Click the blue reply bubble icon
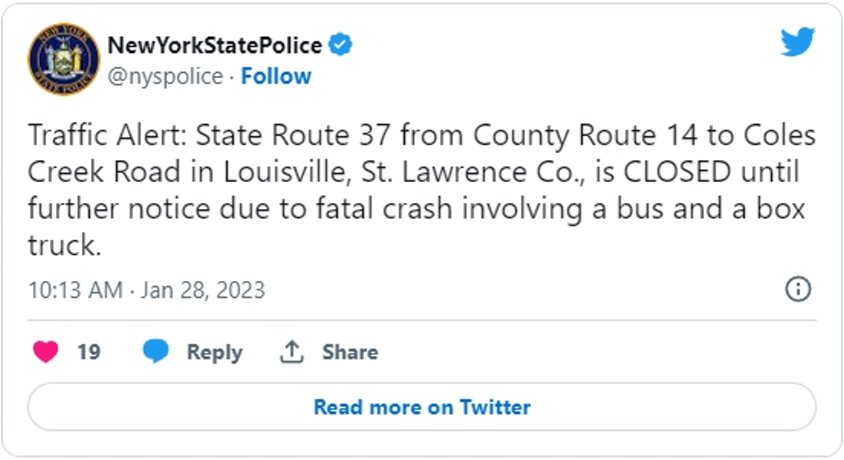 pos(156,351)
